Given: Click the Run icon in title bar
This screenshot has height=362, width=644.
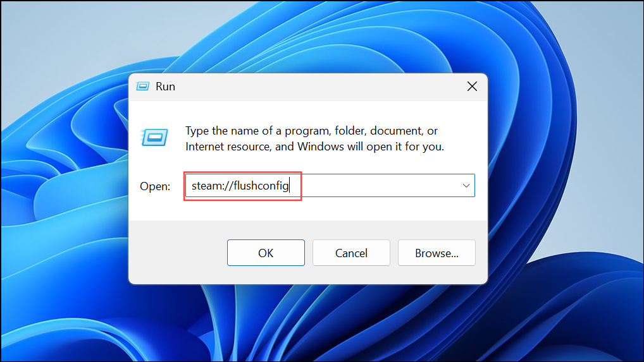Looking at the screenshot, I should 142,86.
